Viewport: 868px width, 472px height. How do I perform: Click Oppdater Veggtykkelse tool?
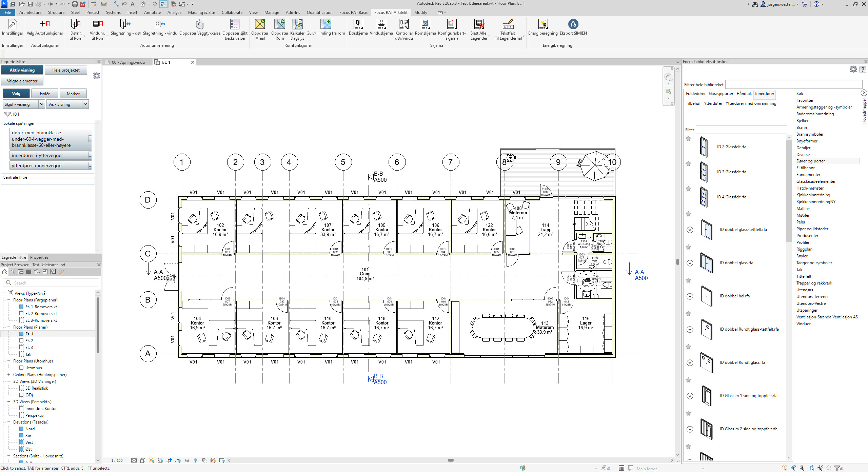click(200, 27)
